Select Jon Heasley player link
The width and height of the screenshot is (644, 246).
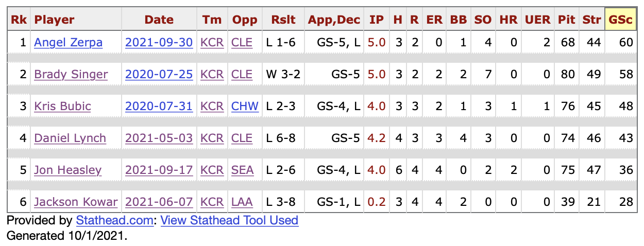[68, 170]
